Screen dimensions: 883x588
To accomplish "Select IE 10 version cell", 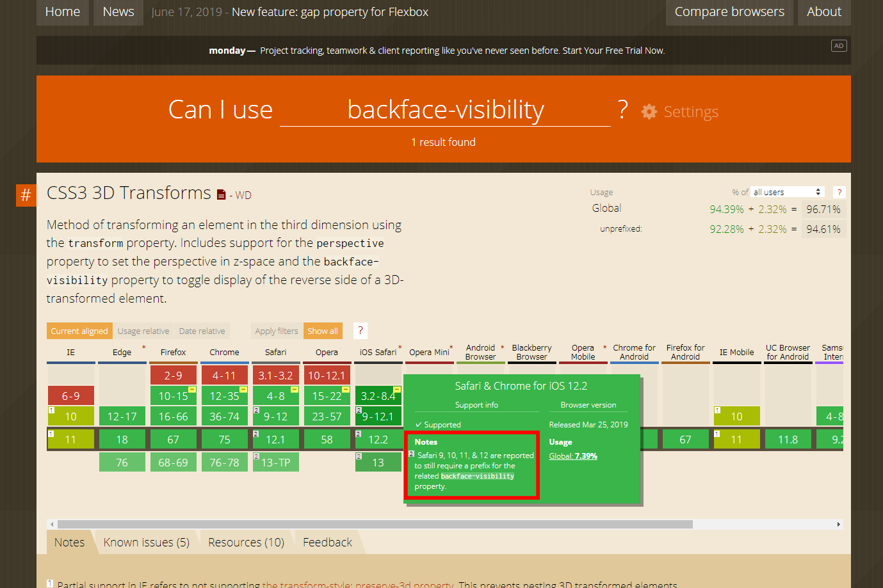I will 71,417.
